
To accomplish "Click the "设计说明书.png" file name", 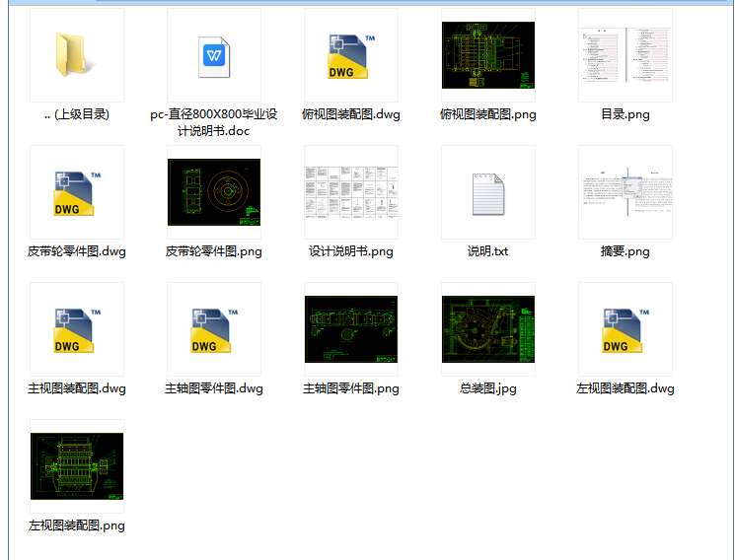I will (x=351, y=251).
